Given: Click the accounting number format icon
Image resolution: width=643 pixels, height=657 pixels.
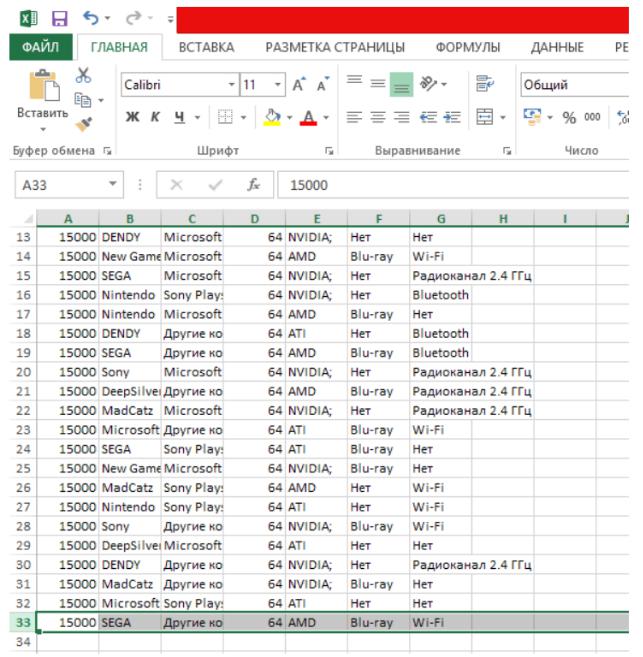Looking at the screenshot, I should pos(532,117).
